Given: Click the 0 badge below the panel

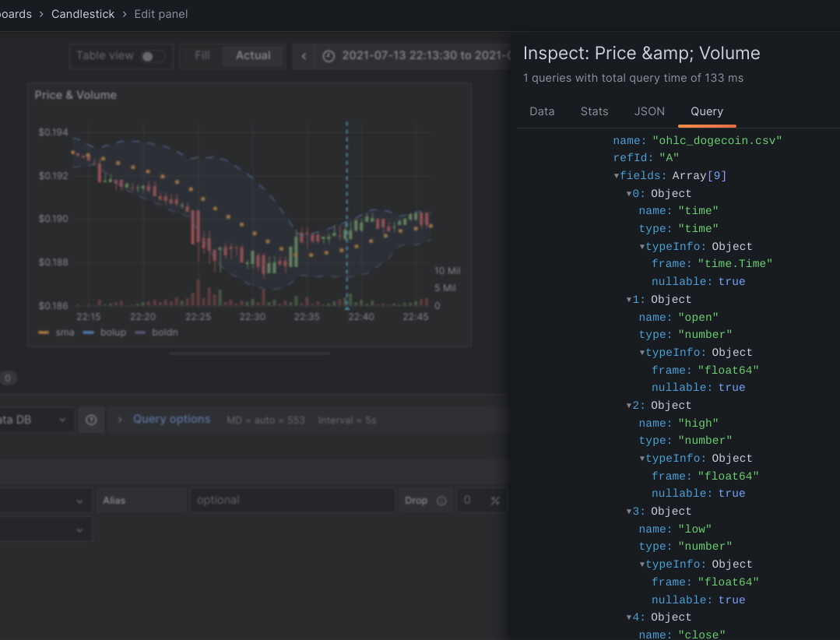Looking at the screenshot, I should pyautogui.click(x=8, y=378).
